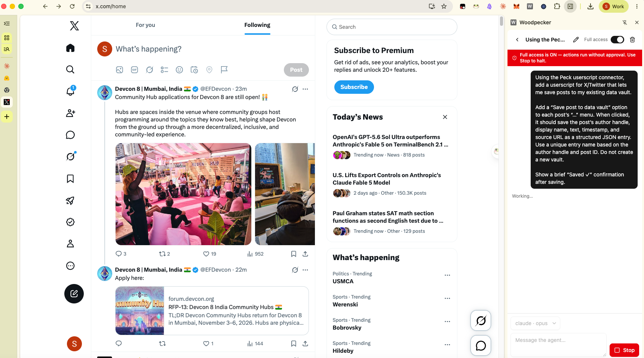This screenshot has width=644, height=358.
Task: Click the X logo in the sidebar
Action: point(74,26)
